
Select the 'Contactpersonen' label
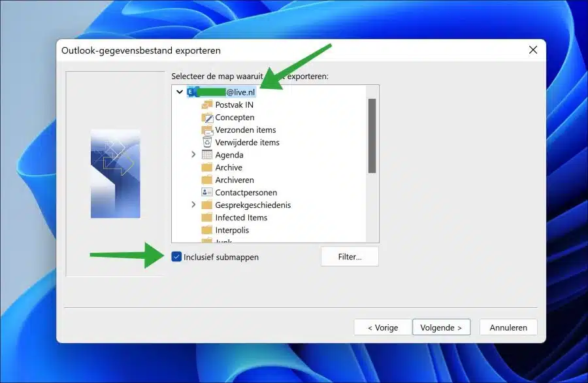pyautogui.click(x=246, y=192)
